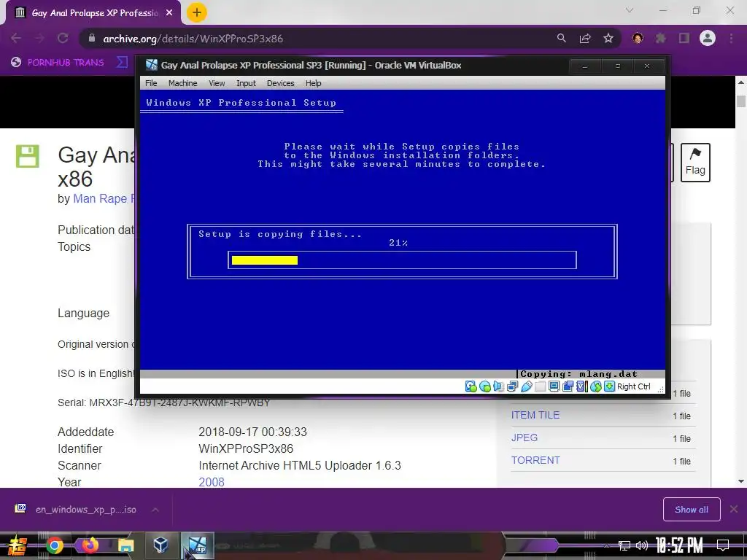Open the Devices menu in VirtualBox
Screen dimensions: 747x560
pyautogui.click(x=281, y=83)
